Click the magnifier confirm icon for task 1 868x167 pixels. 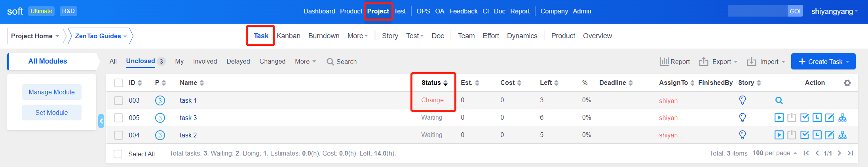coord(779,100)
